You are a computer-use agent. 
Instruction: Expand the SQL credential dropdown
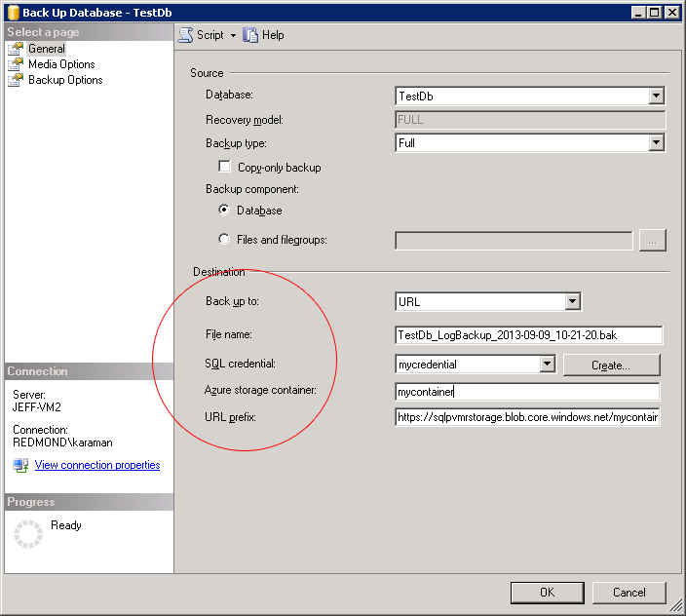click(547, 365)
